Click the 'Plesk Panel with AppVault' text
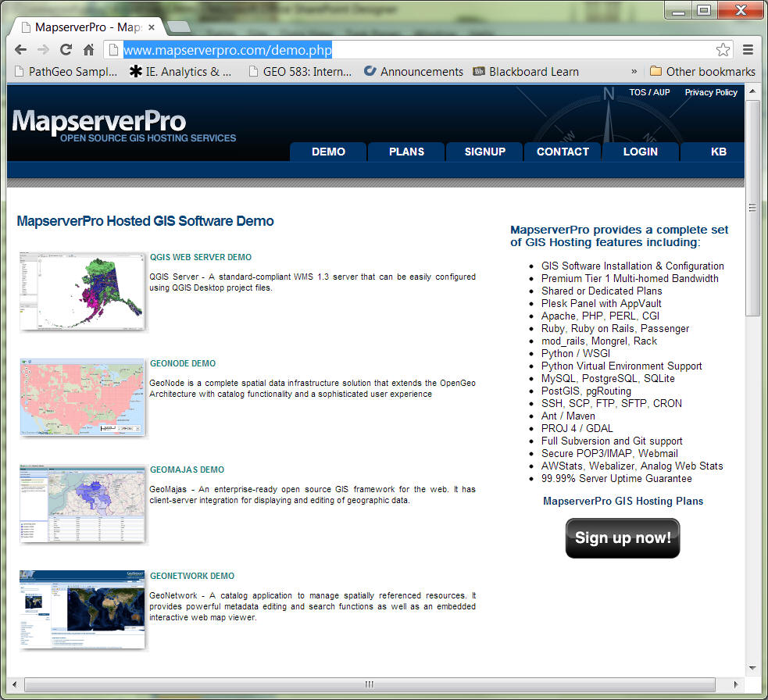Screen dimensions: 768x700 click(x=601, y=304)
